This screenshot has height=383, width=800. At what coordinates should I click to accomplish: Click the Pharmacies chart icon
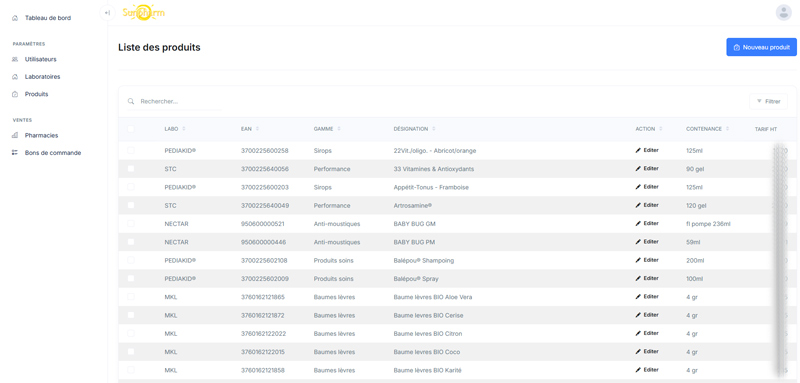tap(14, 135)
